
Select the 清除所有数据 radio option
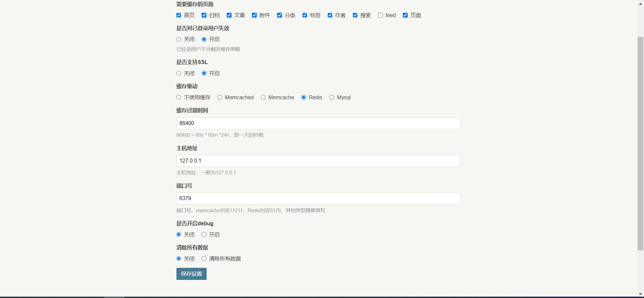point(204,259)
